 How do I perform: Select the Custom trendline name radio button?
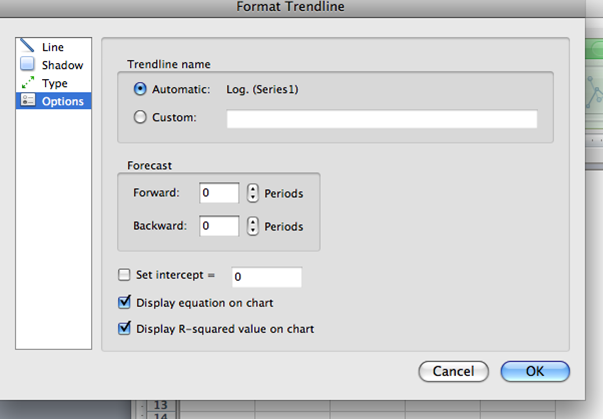(x=140, y=117)
